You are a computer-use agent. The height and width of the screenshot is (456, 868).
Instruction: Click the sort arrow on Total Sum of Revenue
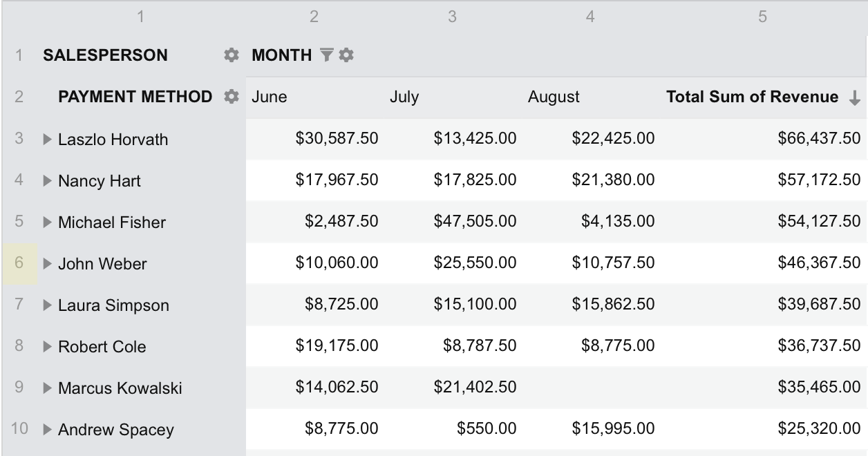[855, 98]
